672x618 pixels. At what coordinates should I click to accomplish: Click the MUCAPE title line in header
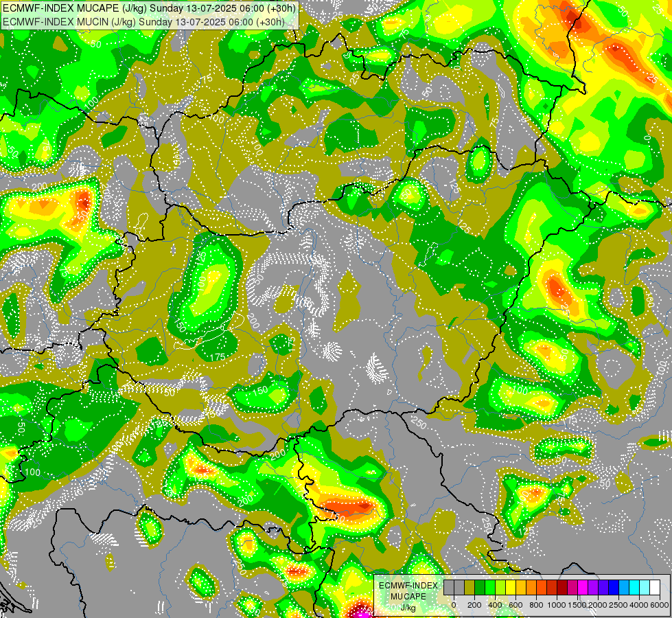coord(149,8)
